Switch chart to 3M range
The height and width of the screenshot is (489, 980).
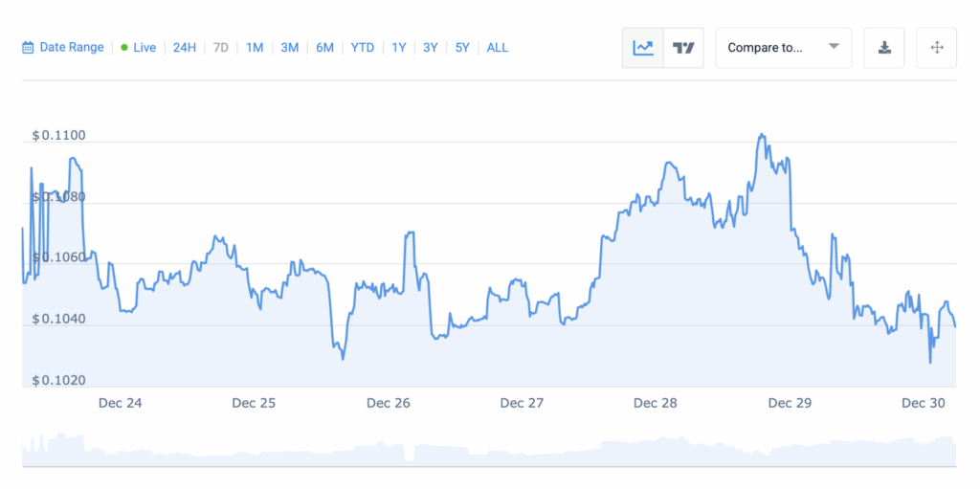coord(290,47)
